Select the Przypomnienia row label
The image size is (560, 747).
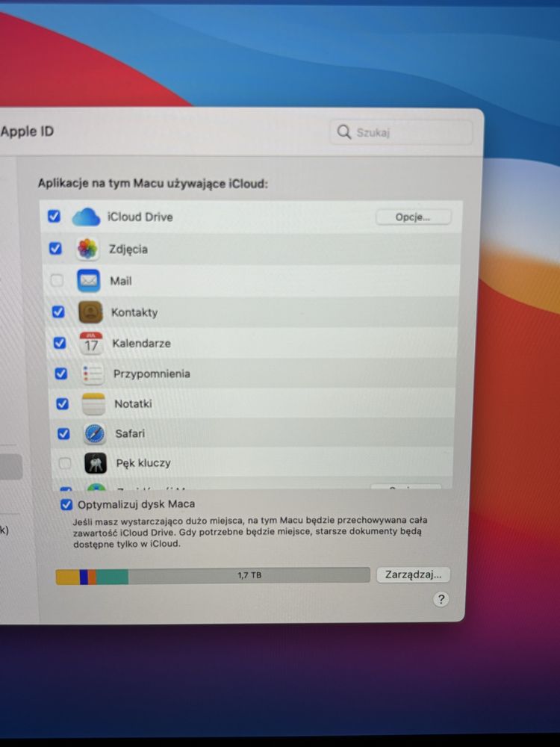pos(152,374)
